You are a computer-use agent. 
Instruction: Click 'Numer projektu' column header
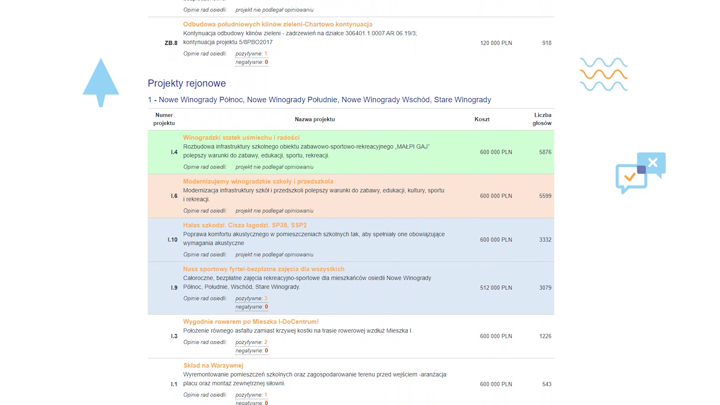point(164,119)
